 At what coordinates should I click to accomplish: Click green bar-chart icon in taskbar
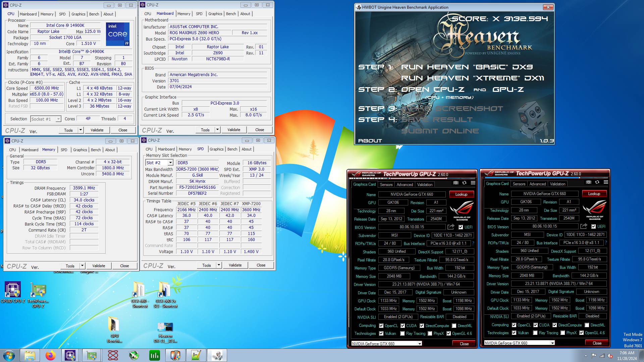click(x=154, y=355)
